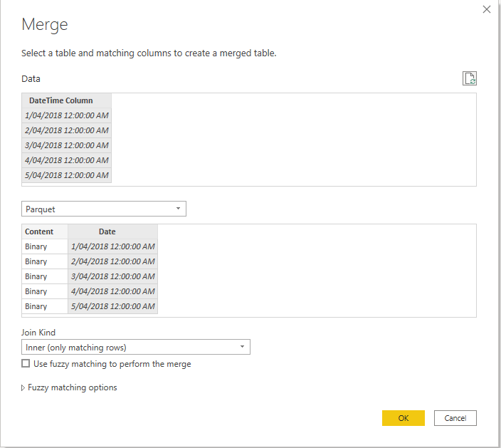Image resolution: width=501 pixels, height=448 pixels.
Task: Click the OK button
Action: point(403,418)
